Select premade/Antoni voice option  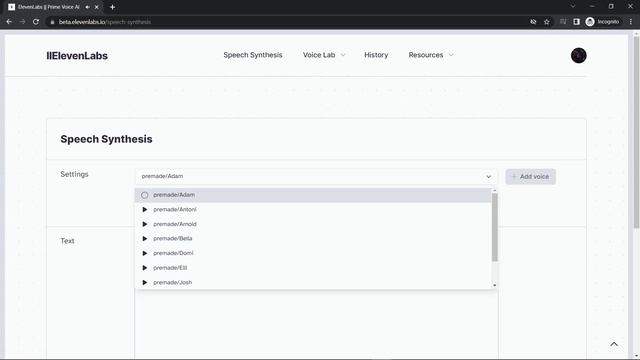(x=313, y=209)
